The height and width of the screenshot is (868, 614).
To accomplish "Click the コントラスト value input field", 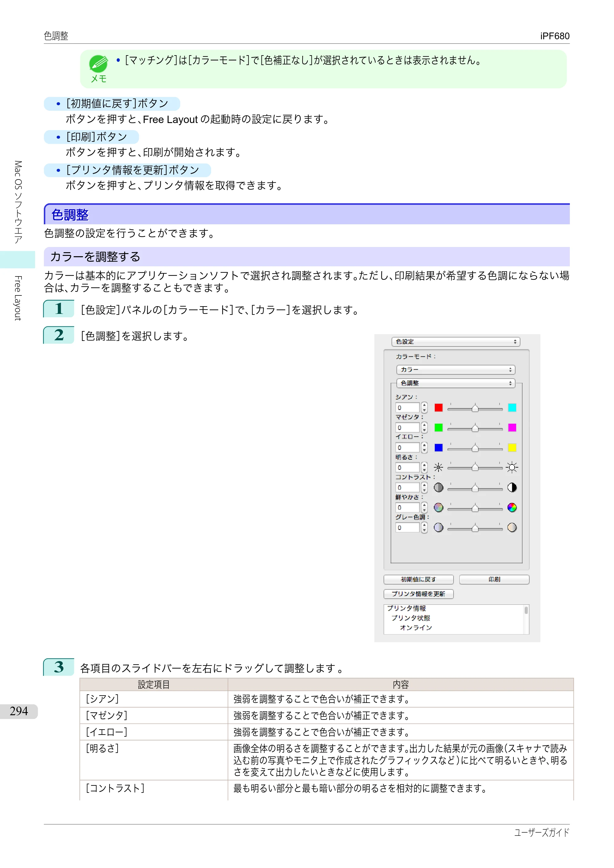I will pyautogui.click(x=407, y=488).
